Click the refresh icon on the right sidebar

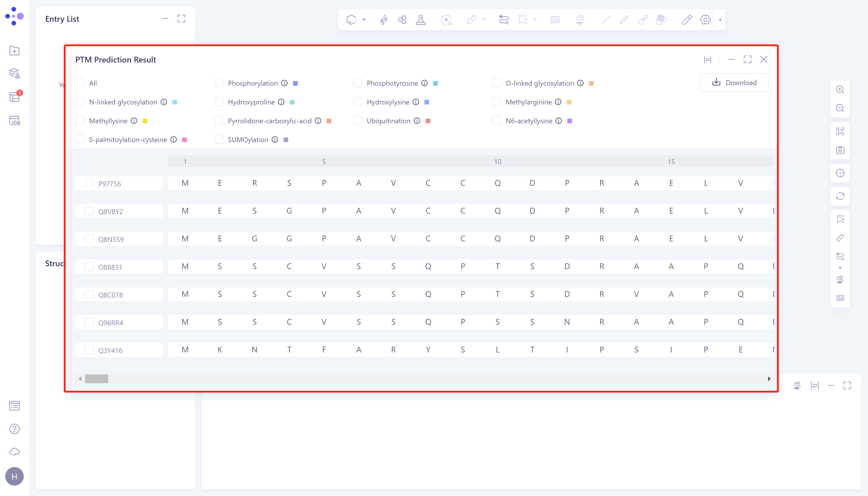tap(841, 196)
